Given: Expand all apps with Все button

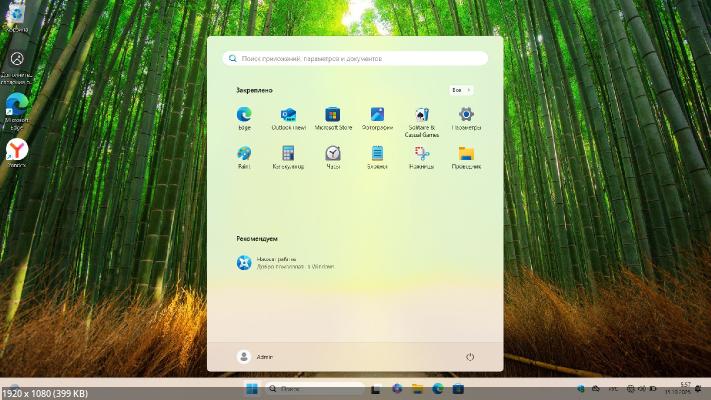Looking at the screenshot, I should [x=461, y=90].
